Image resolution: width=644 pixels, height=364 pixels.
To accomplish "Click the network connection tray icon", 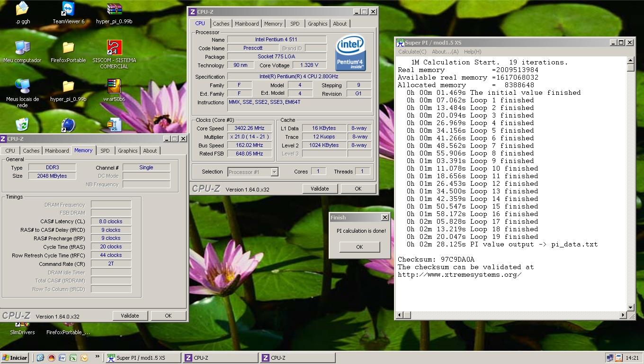I will click(x=609, y=358).
